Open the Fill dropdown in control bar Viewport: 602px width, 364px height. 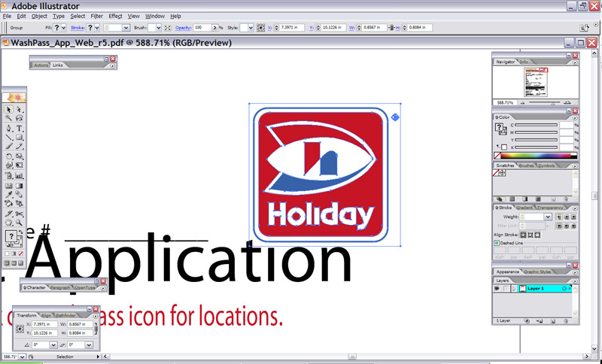click(x=64, y=28)
